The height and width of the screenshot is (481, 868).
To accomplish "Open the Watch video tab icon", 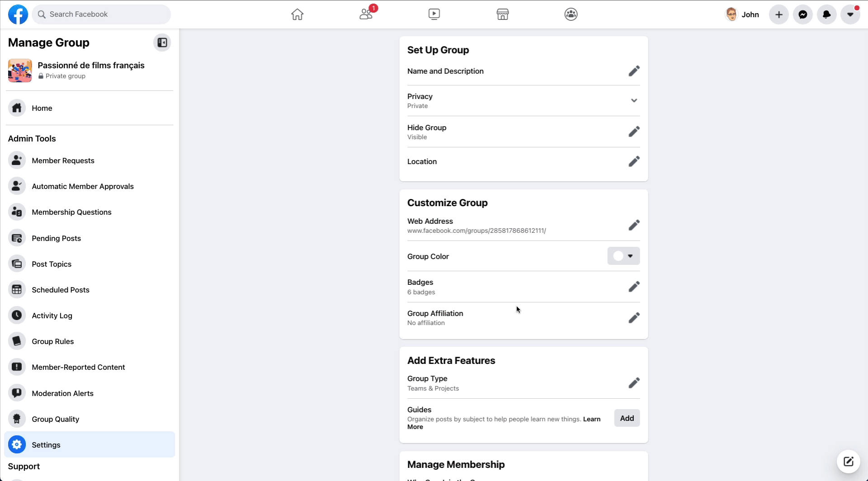I will [434, 14].
